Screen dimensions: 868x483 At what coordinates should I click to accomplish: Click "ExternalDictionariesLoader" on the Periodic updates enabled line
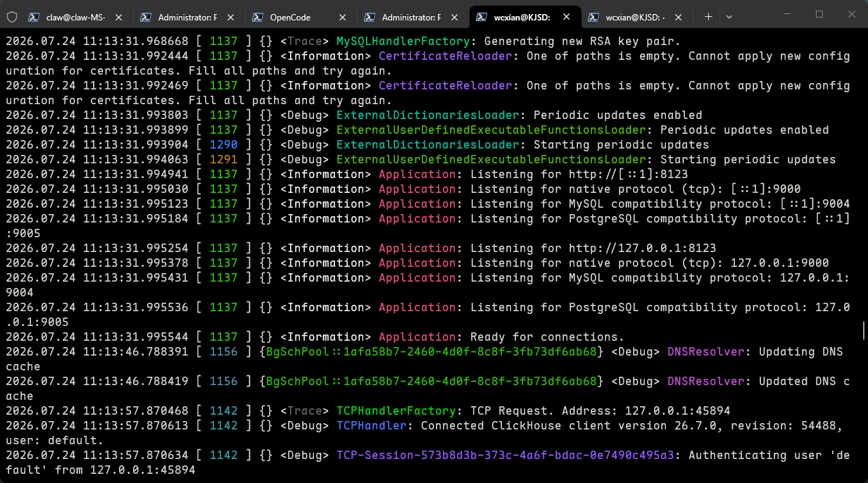(x=428, y=115)
